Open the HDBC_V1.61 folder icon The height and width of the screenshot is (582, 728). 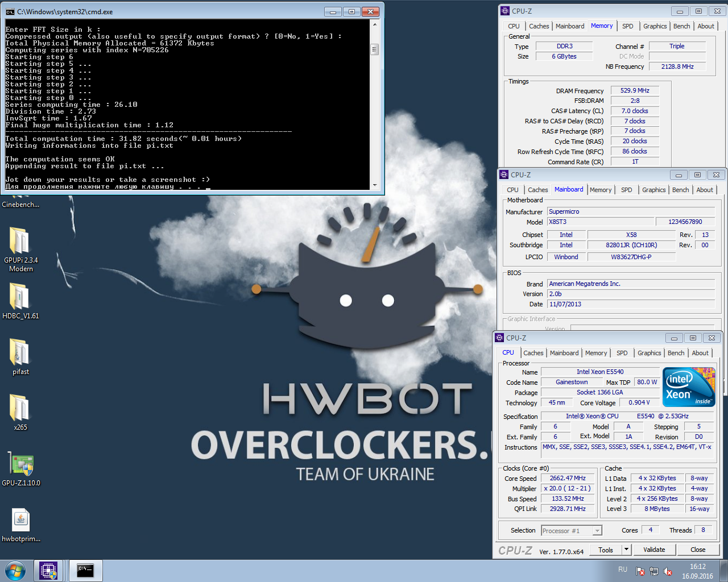[x=20, y=300]
